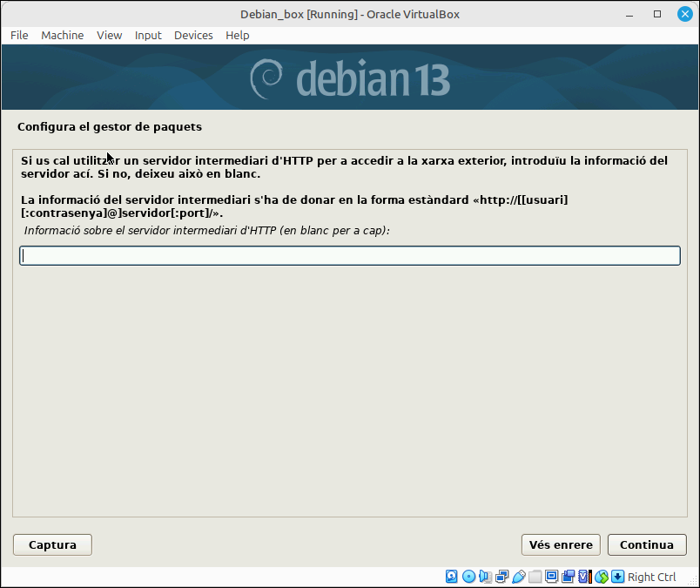Click the Captura screenshot button
The width and height of the screenshot is (700, 588).
(x=53, y=544)
